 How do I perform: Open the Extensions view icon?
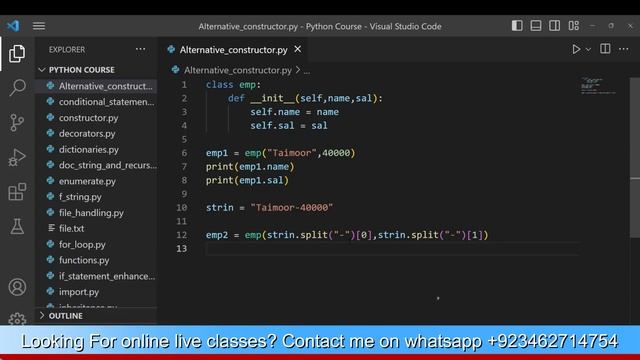17,191
